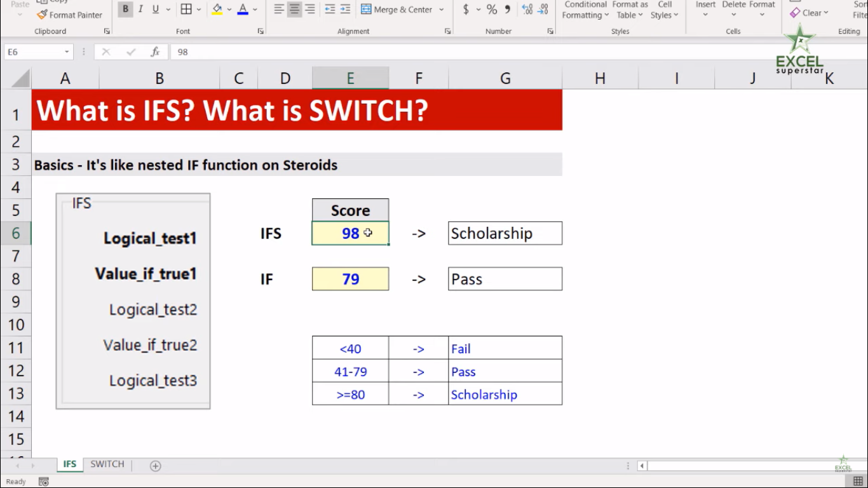Open the underline style dropdown arrow
Viewport: 868px width, 488px height.
(x=168, y=10)
